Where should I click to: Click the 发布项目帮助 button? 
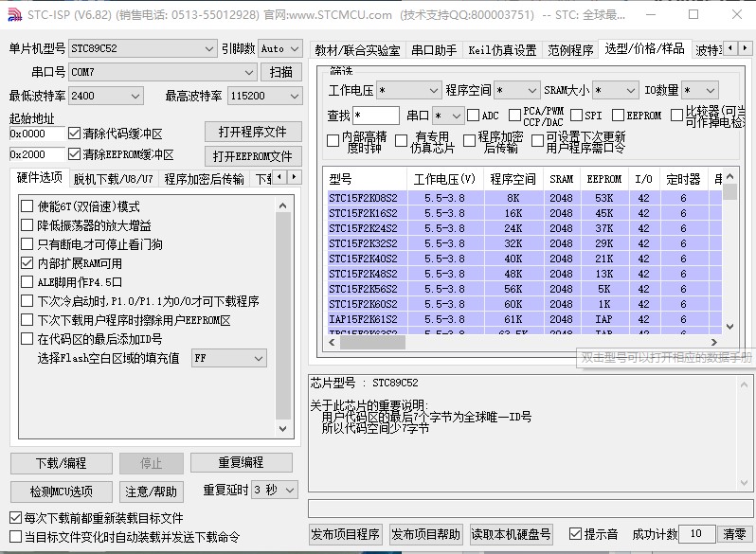[x=425, y=534]
